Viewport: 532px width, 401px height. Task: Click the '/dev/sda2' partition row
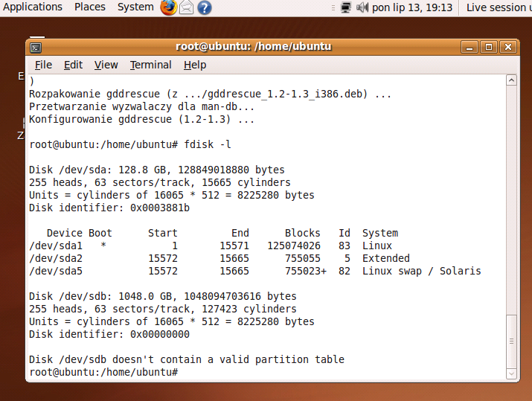click(x=219, y=258)
